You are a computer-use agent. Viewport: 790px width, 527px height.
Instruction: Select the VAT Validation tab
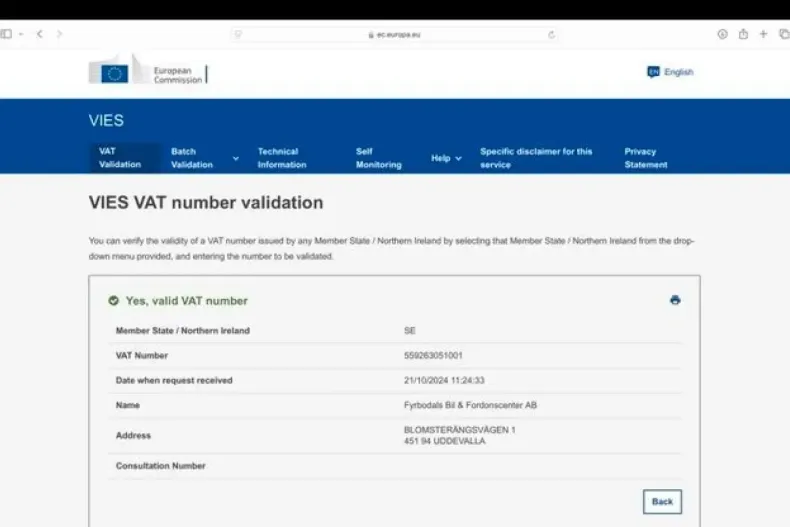pyautogui.click(x=120, y=158)
